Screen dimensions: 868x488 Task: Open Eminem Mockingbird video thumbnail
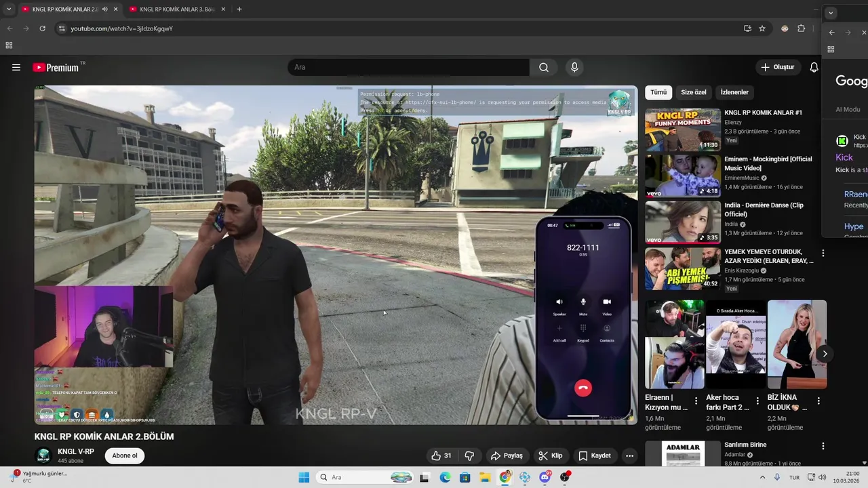point(683,176)
